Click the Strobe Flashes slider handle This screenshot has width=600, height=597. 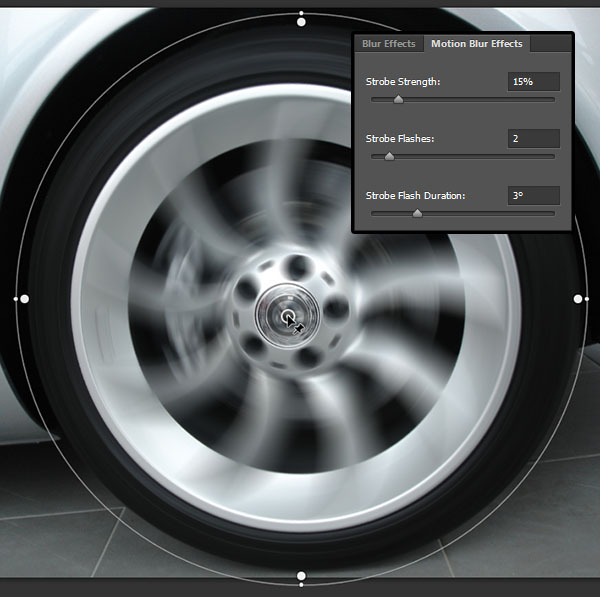coord(389,156)
